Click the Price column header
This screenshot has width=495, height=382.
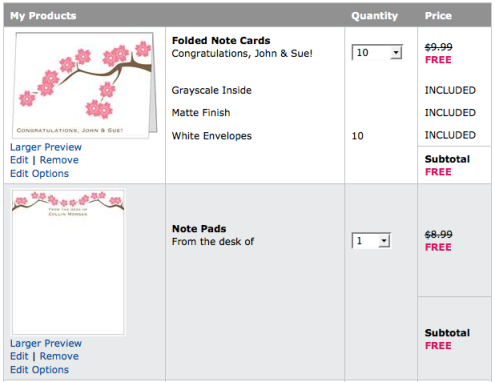pyautogui.click(x=438, y=16)
